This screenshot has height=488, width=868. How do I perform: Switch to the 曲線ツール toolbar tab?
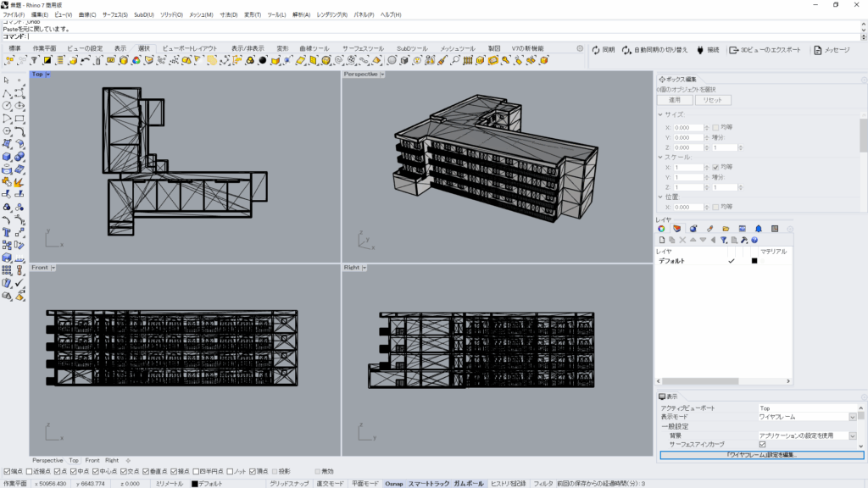click(314, 48)
